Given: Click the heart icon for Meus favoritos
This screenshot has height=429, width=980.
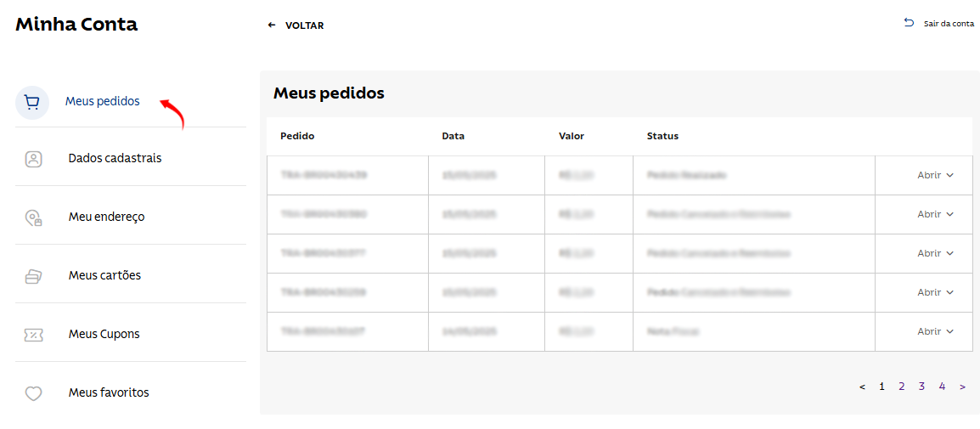Looking at the screenshot, I should (33, 393).
